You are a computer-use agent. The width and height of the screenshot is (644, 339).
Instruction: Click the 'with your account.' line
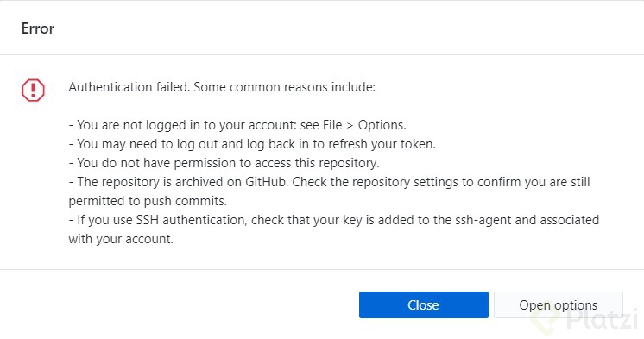click(x=121, y=239)
